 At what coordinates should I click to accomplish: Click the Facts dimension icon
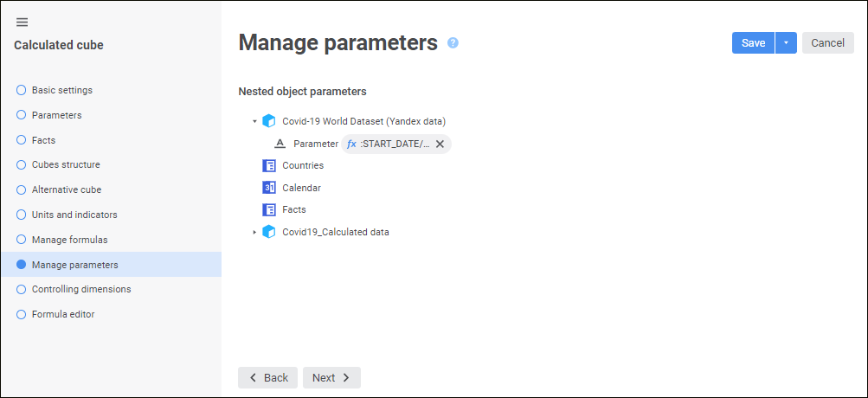coord(269,209)
